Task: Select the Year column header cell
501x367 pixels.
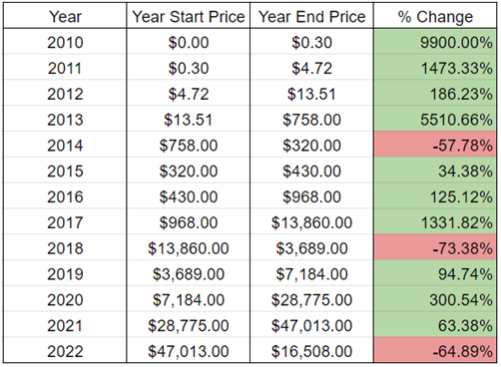Action: [x=65, y=16]
